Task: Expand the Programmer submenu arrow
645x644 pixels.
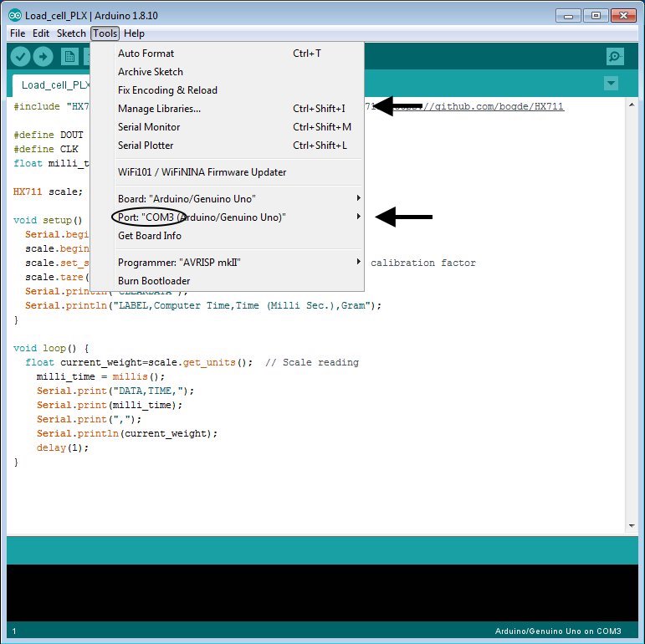Action: [x=359, y=262]
